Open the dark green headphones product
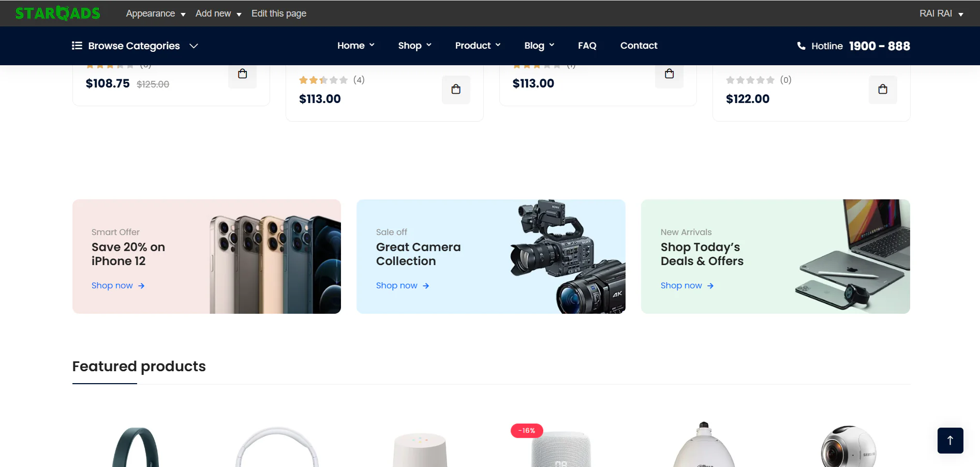 [136, 447]
